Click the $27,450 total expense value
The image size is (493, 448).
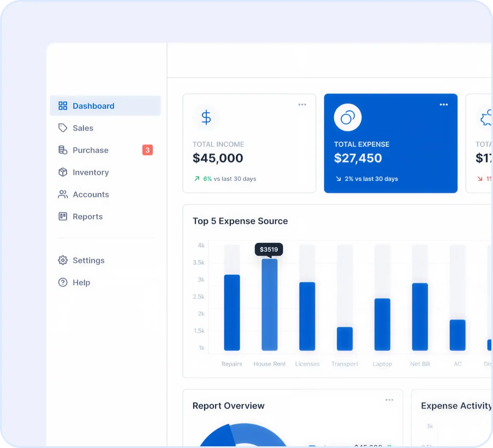[x=358, y=158]
